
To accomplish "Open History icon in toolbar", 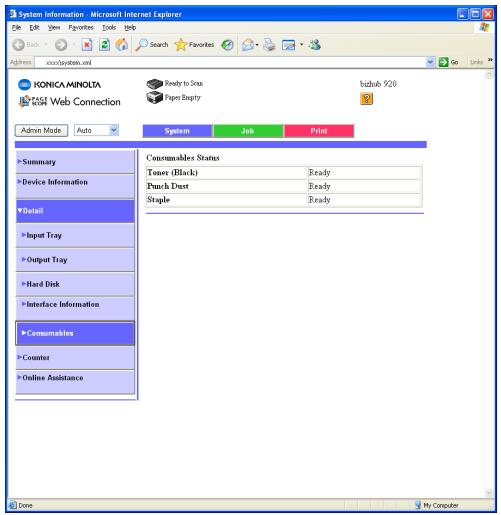I will [x=227, y=45].
